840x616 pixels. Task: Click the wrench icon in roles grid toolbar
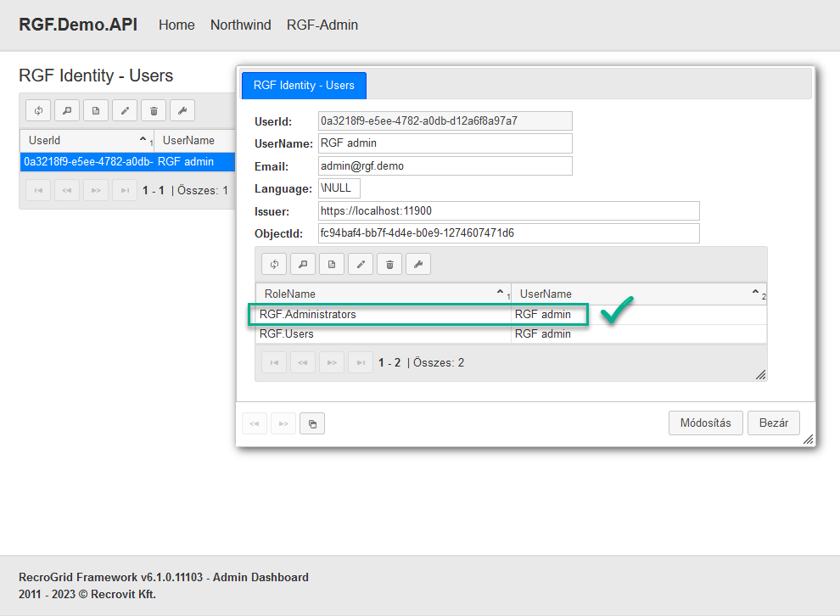(418, 264)
